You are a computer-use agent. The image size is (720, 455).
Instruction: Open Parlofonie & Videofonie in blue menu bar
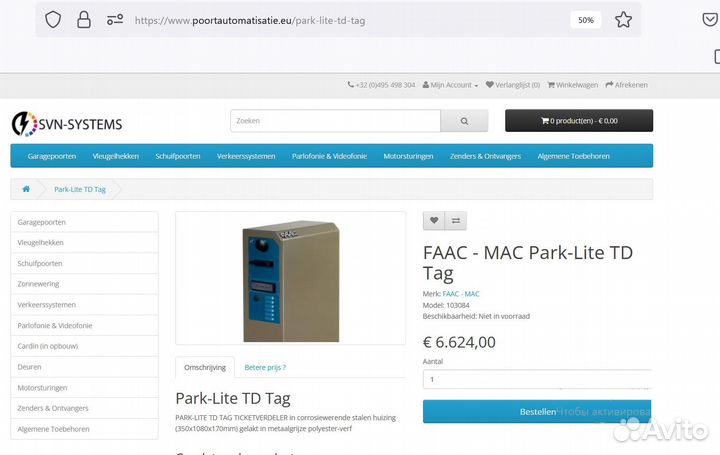click(x=329, y=156)
